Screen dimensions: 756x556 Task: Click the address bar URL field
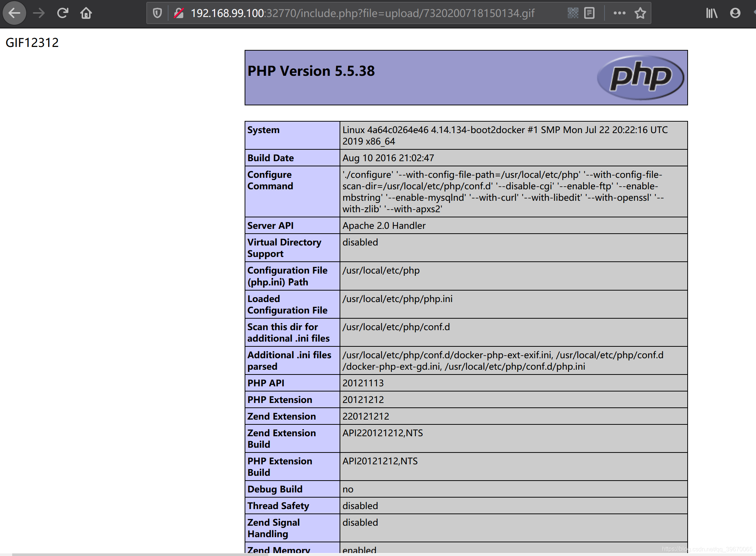coord(362,13)
